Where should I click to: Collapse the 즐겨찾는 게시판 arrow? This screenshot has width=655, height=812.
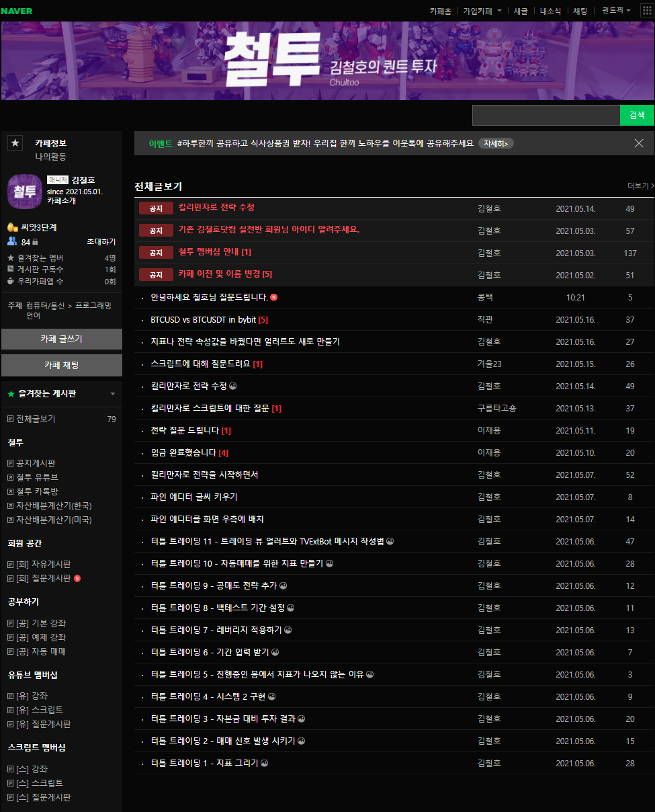113,394
